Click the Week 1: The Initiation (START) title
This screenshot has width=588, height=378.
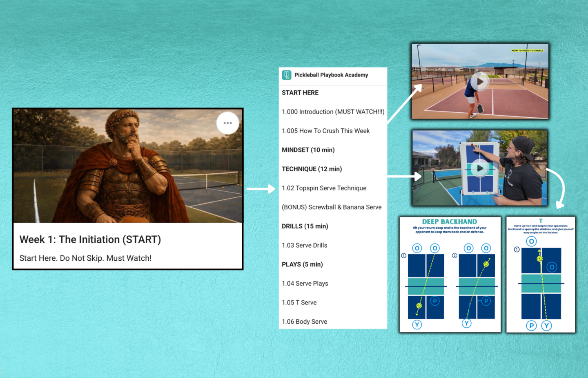(90, 239)
